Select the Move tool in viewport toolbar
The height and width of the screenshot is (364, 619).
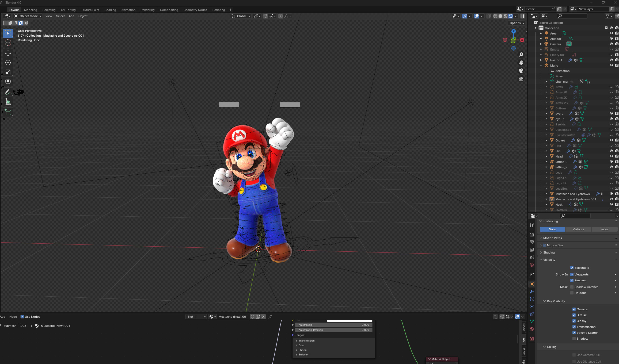click(8, 53)
